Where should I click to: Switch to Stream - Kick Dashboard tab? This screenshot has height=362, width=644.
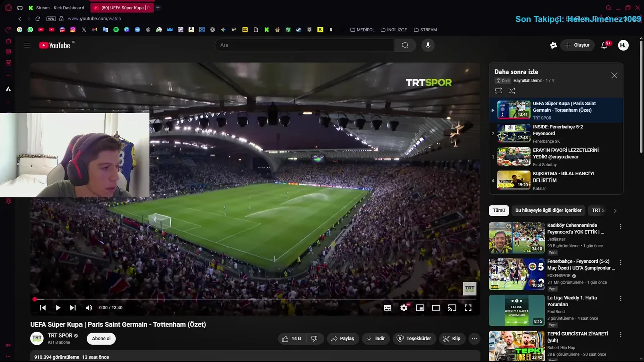[x=57, y=8]
